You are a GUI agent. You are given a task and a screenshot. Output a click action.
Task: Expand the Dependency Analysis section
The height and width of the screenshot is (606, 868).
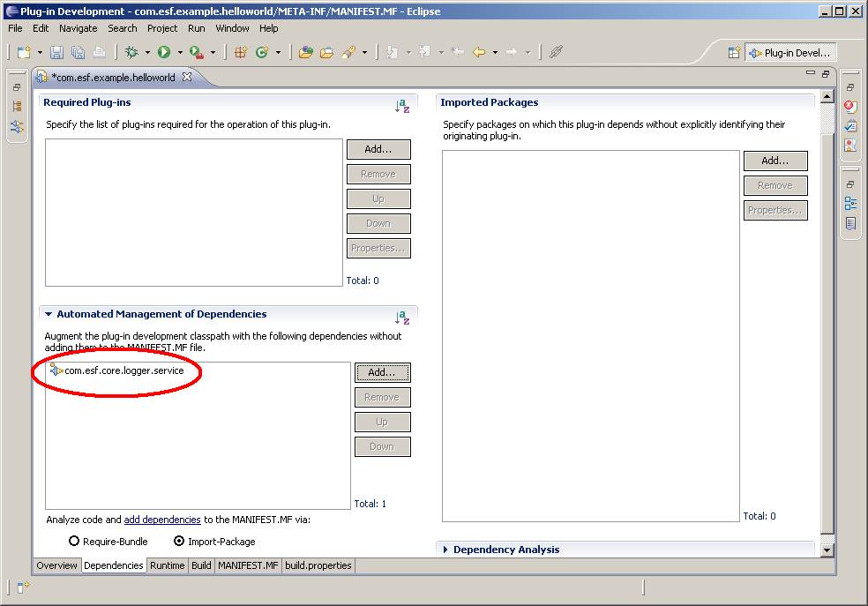(x=445, y=550)
